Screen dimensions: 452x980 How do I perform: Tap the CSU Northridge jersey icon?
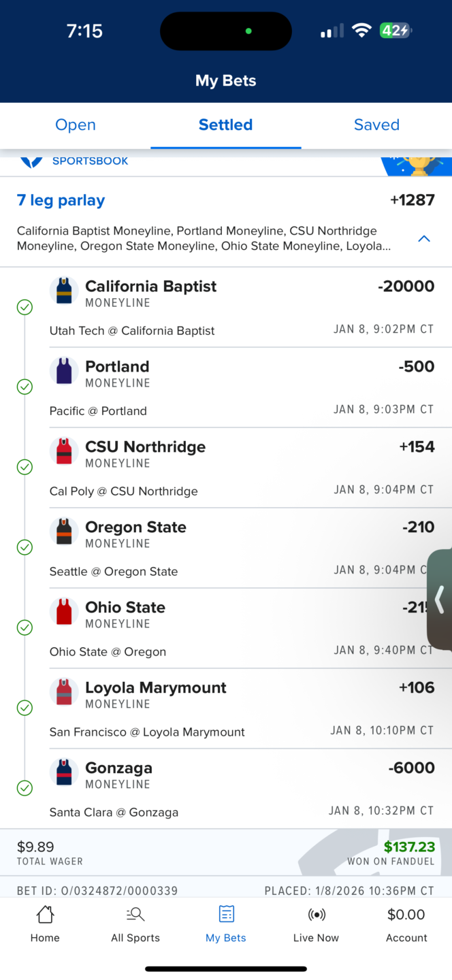point(64,452)
